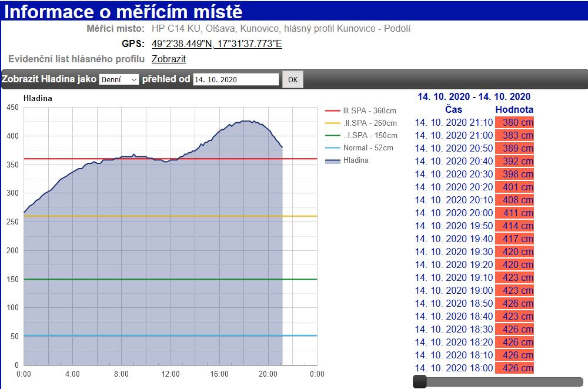Click the 12:00 label on chart x-axis
This screenshot has width=588, height=389.
(x=171, y=374)
